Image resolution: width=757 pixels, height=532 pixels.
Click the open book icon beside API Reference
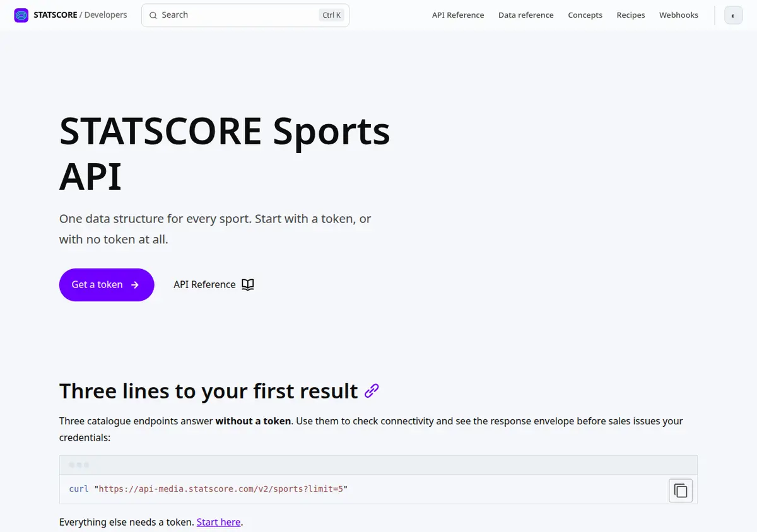[x=248, y=285]
